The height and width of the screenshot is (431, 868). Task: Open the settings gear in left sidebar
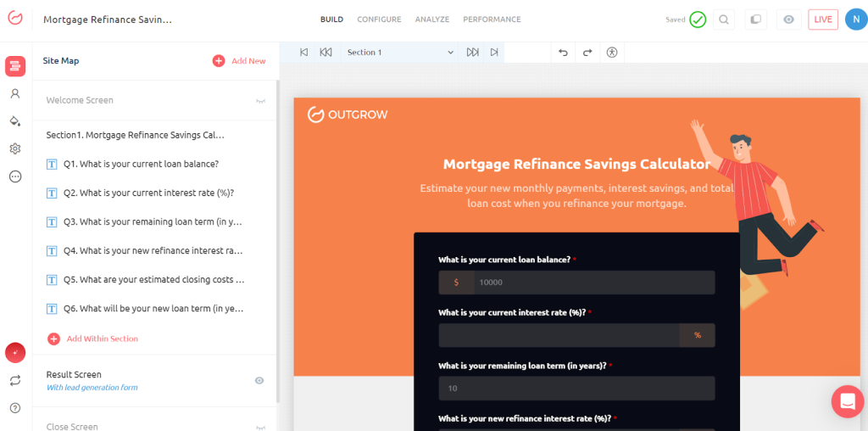click(14, 148)
